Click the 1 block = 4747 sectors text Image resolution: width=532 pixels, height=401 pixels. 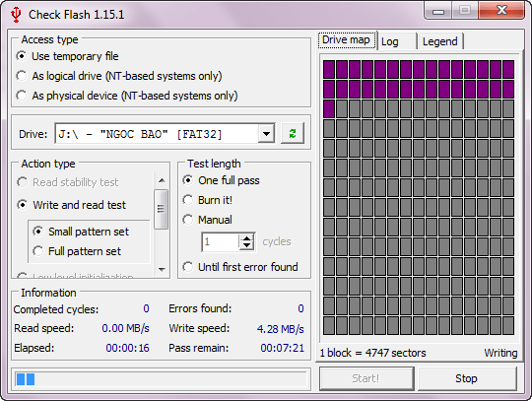372,353
